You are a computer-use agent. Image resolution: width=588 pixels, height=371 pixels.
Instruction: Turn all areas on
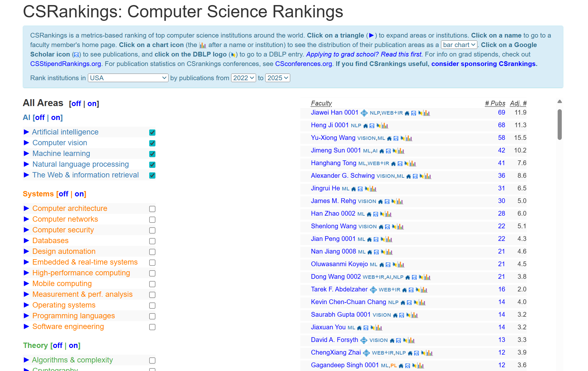pos(92,104)
